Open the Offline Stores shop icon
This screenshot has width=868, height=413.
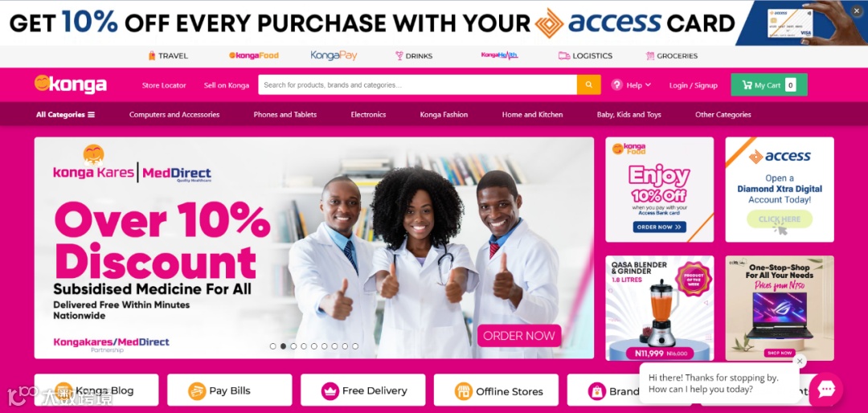pos(464,391)
